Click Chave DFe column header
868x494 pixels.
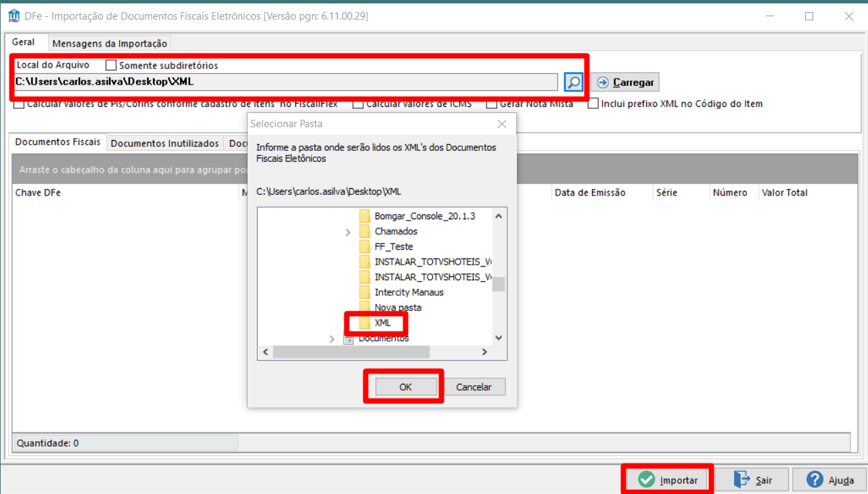coord(38,193)
